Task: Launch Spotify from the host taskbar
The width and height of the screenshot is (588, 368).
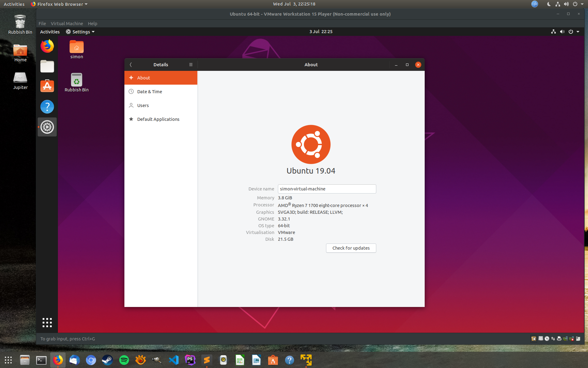Action: tap(124, 360)
